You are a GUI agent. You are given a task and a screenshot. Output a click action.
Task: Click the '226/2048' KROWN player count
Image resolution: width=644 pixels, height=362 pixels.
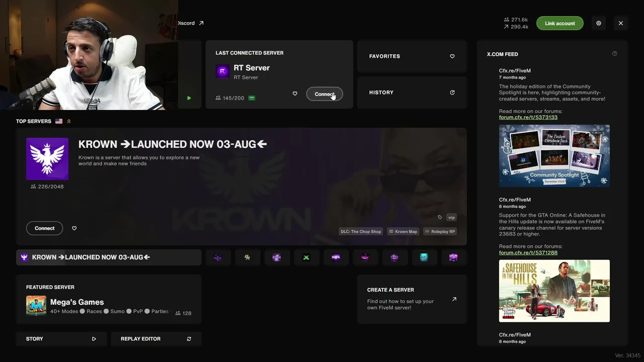point(50,187)
